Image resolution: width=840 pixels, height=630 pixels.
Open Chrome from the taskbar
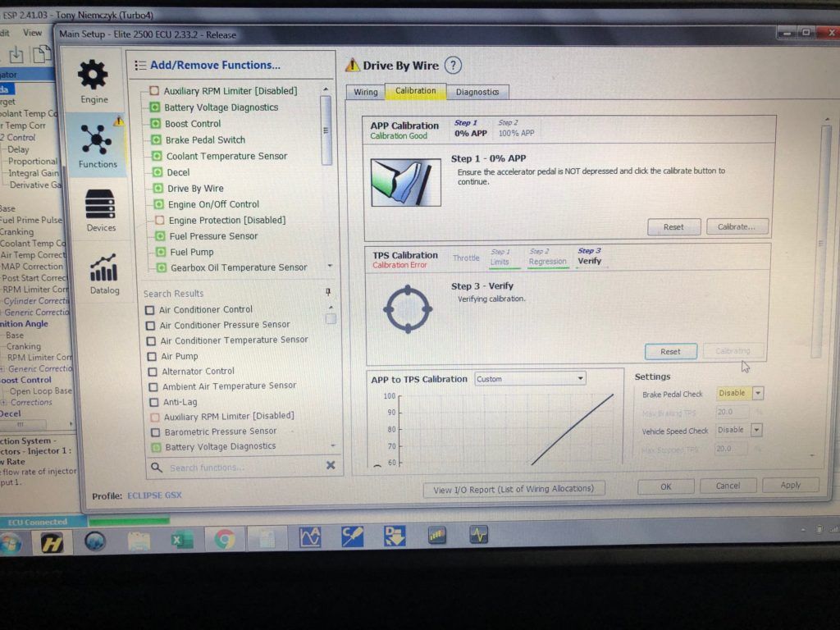(x=225, y=538)
